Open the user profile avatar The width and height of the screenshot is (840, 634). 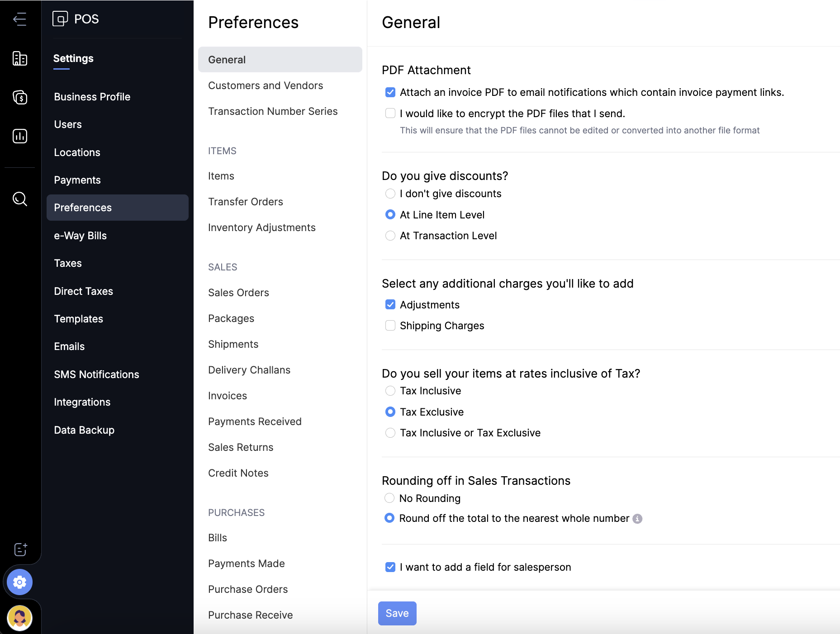coord(19,617)
